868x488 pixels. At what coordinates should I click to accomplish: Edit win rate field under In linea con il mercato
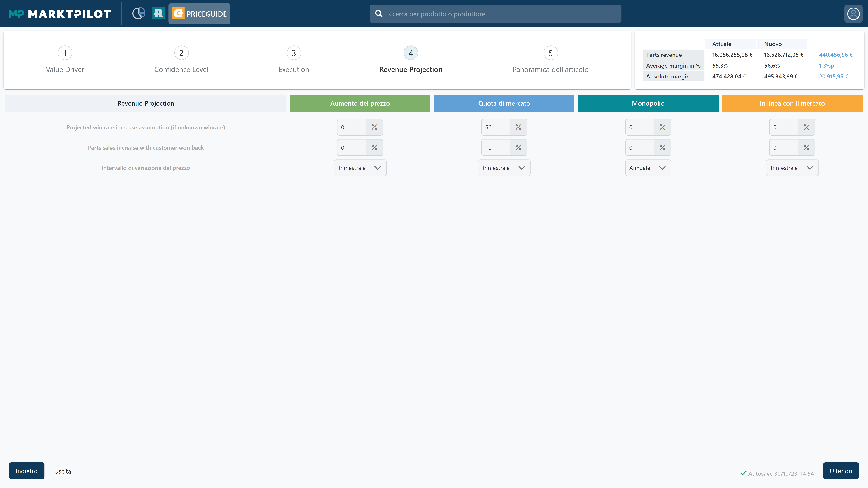(x=784, y=127)
